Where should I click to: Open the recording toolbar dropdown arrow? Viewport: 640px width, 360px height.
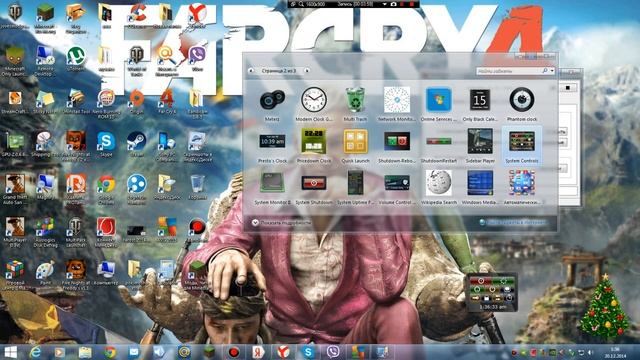(384, 4)
